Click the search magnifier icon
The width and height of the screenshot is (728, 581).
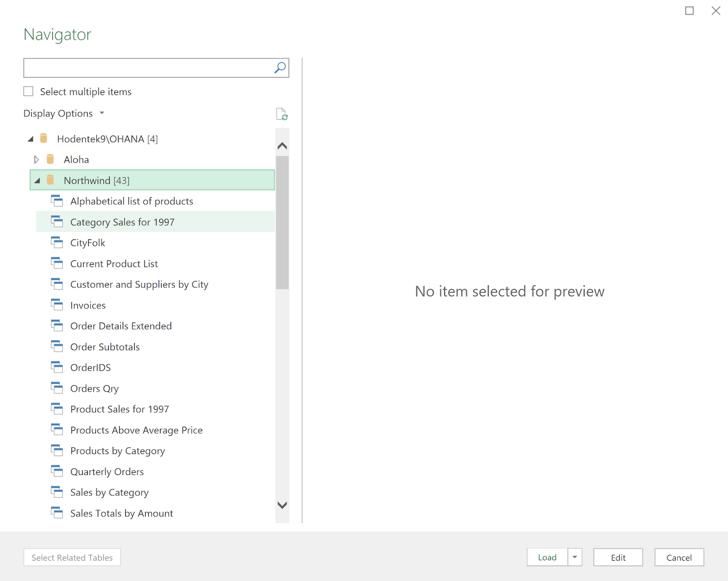click(279, 67)
